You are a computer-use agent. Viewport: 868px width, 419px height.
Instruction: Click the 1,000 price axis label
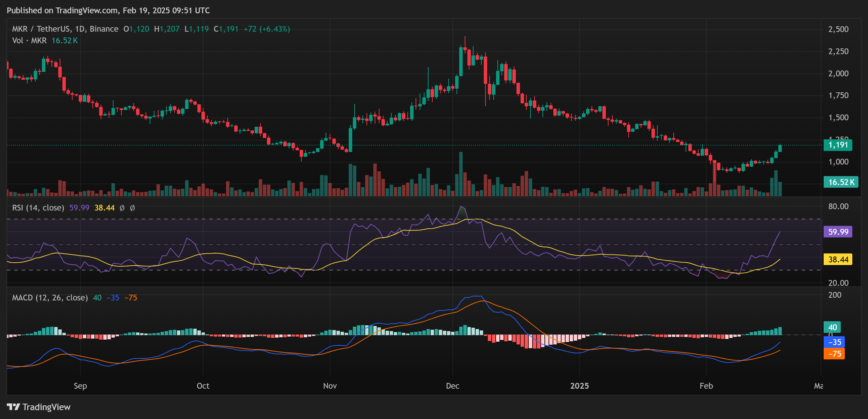[x=838, y=162]
